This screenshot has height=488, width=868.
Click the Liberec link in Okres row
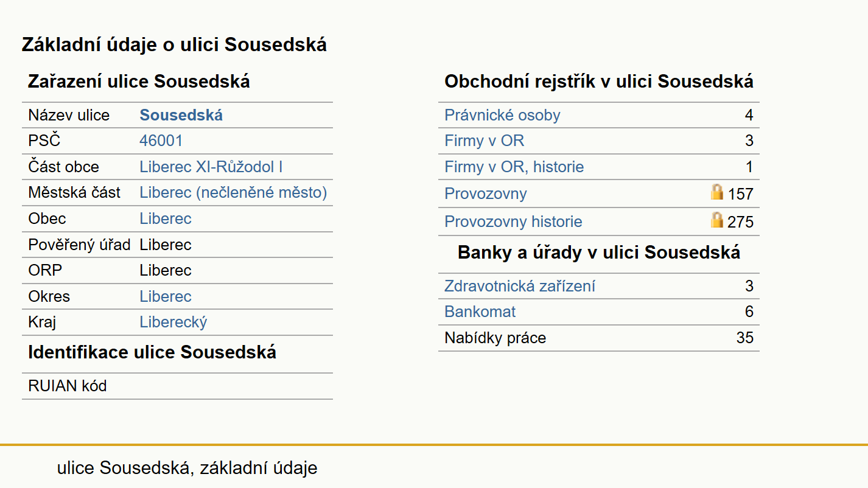point(166,296)
